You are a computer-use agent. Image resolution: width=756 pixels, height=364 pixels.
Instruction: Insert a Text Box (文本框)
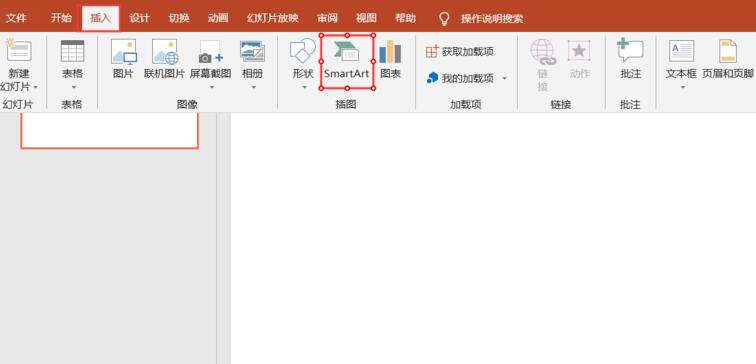coord(681,60)
